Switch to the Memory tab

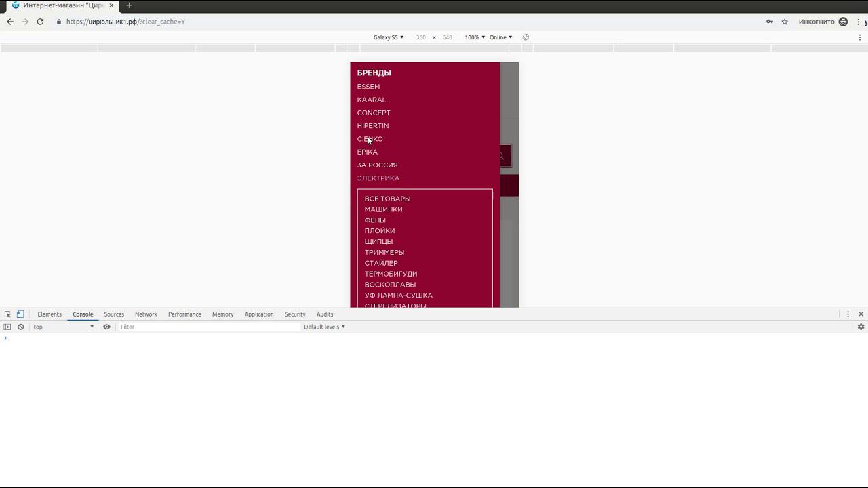point(222,314)
